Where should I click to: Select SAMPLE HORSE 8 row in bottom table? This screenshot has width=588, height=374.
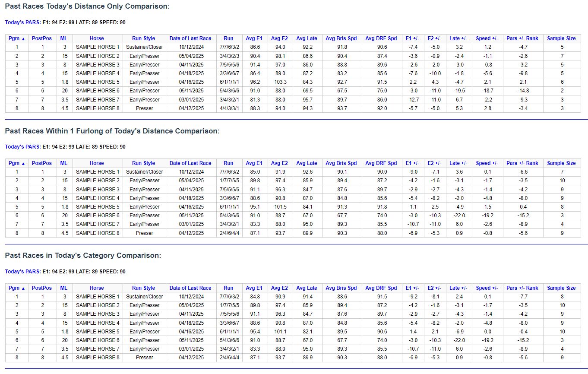[x=97, y=358]
